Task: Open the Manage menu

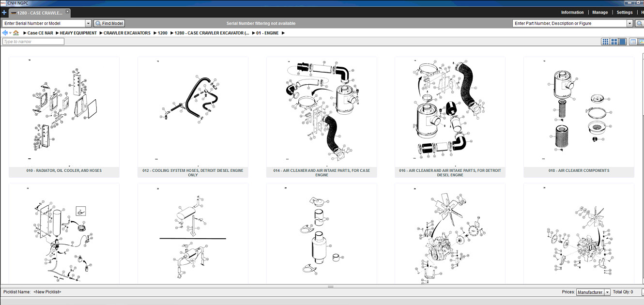Action: tap(600, 13)
